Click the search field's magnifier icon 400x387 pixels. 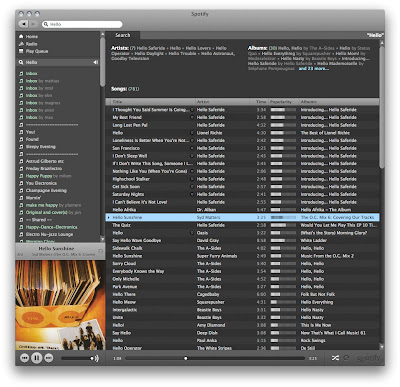(x=46, y=24)
